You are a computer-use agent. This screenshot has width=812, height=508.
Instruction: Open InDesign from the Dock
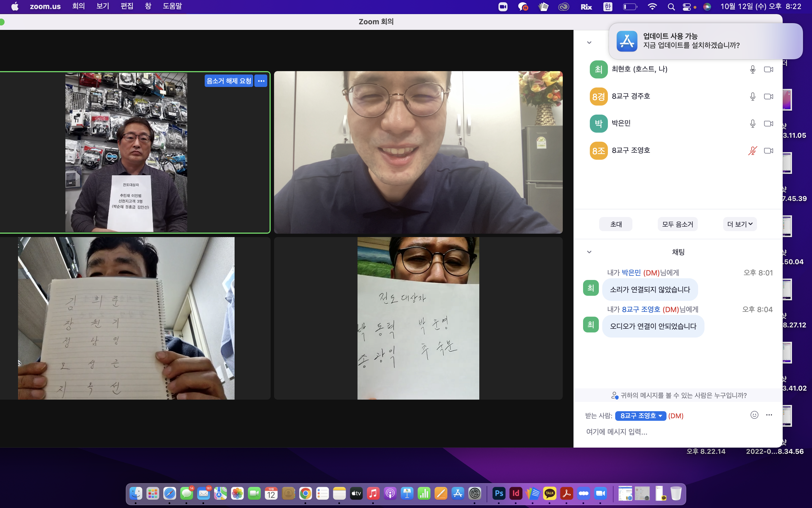tap(516, 493)
